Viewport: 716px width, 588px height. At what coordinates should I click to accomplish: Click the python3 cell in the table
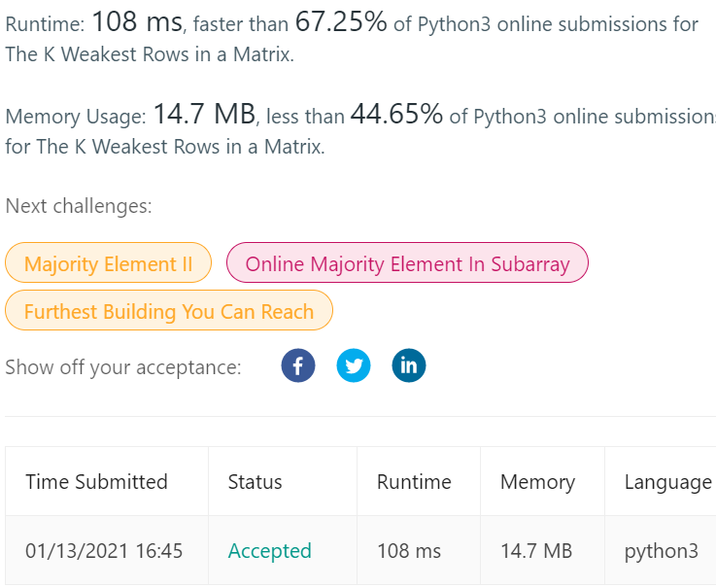661,551
